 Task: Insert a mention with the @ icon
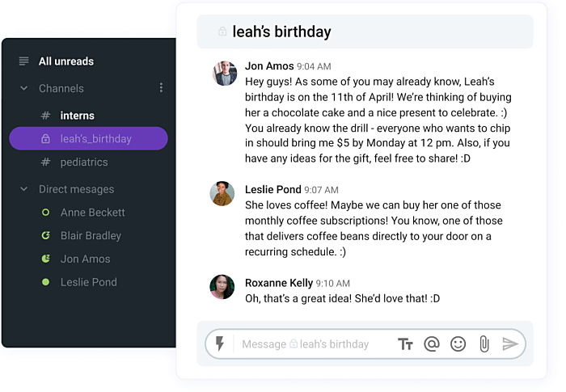click(x=432, y=344)
